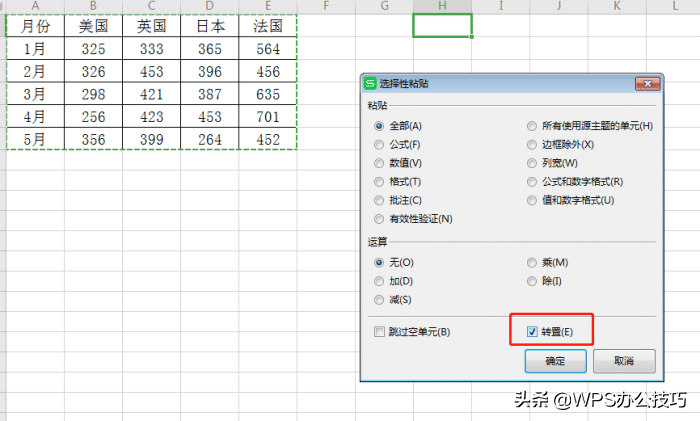Click the 法国 header cell
The width and height of the screenshot is (700, 421).
(268, 26)
